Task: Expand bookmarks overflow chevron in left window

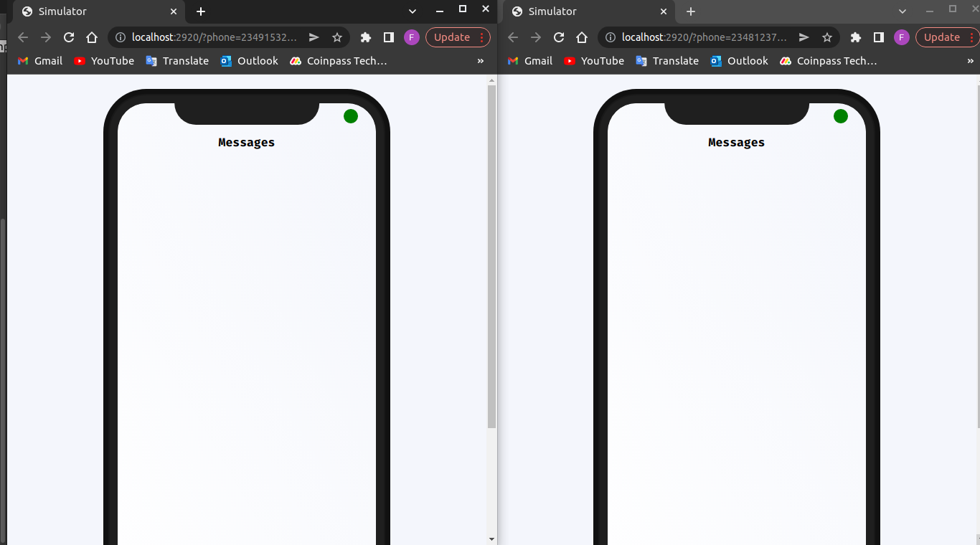Action: pos(481,61)
